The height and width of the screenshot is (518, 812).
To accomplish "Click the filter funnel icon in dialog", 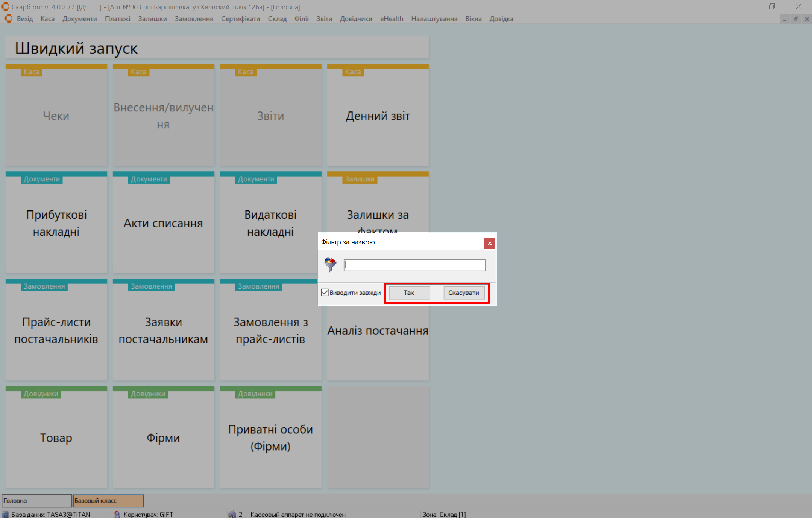I will (x=330, y=265).
